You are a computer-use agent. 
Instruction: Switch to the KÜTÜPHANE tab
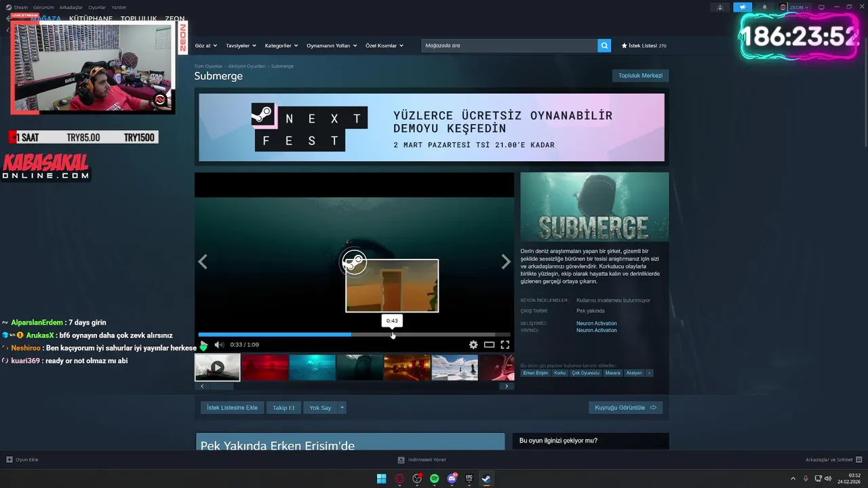[91, 19]
